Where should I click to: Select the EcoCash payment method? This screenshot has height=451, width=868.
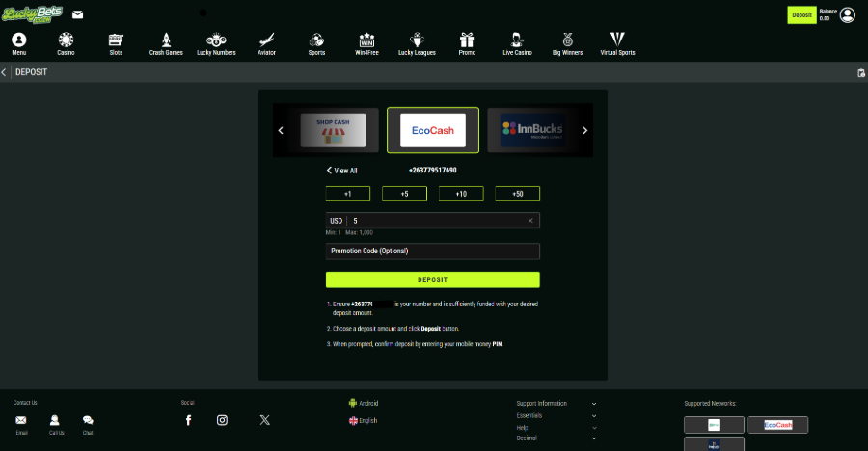click(x=433, y=131)
